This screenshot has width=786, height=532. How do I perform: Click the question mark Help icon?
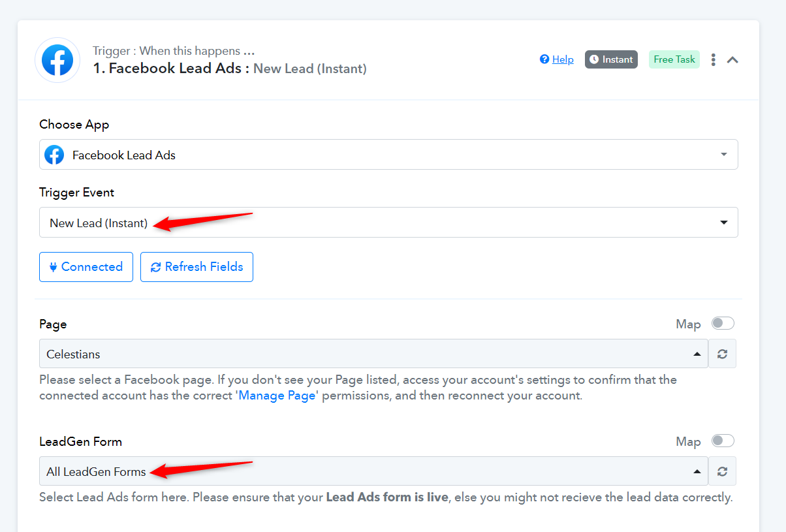(544, 59)
